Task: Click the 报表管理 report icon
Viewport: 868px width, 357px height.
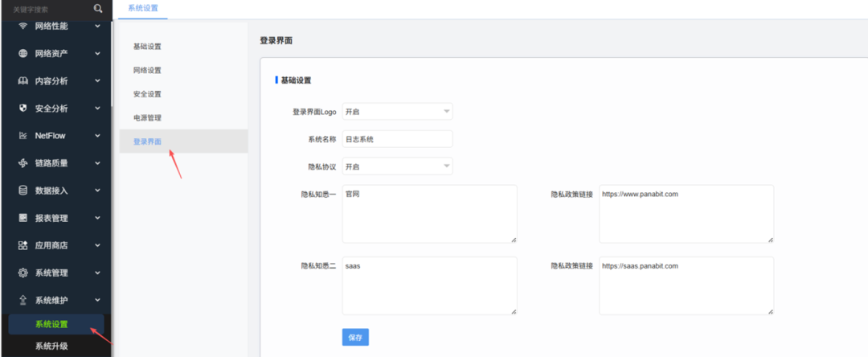Action: tap(23, 218)
